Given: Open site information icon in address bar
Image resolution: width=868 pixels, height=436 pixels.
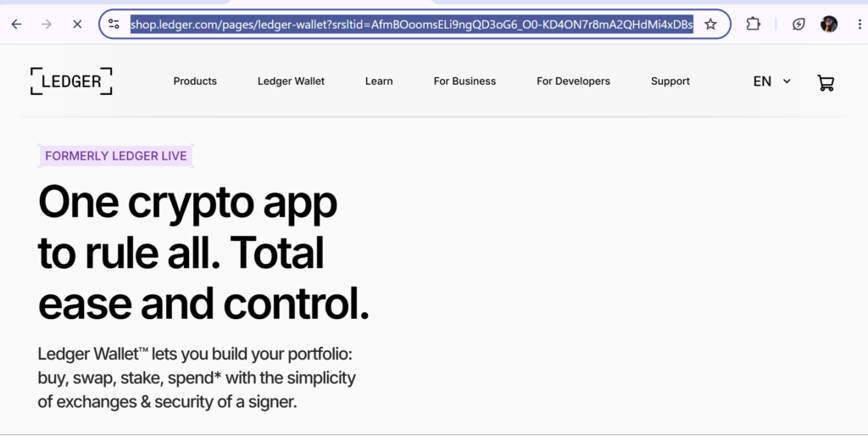Looking at the screenshot, I should coord(114,25).
